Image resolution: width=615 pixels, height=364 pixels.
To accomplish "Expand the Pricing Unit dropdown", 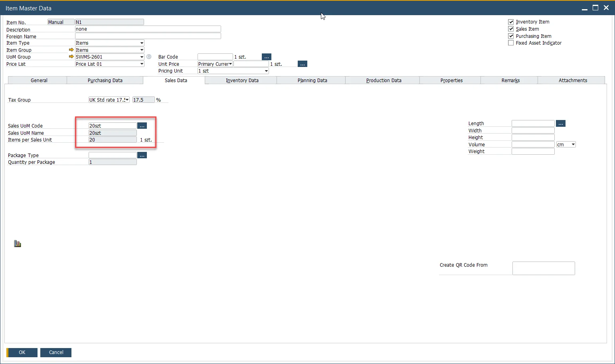I will point(266,71).
